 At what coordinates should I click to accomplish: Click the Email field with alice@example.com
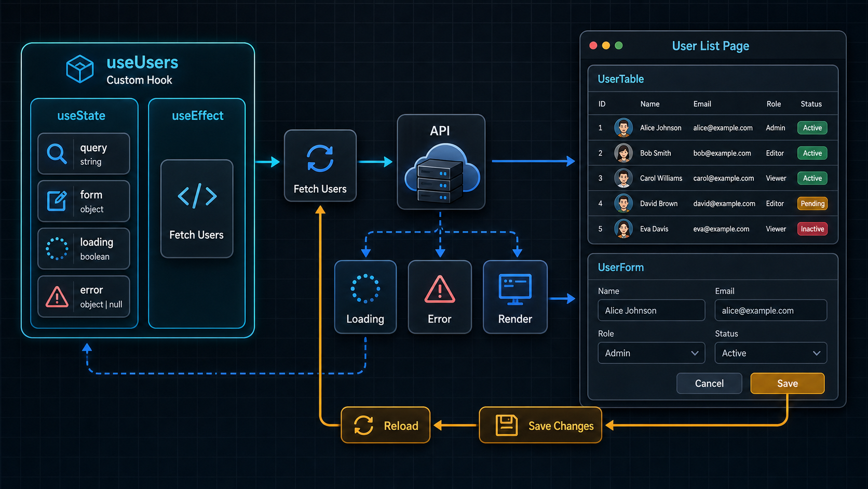[771, 310]
